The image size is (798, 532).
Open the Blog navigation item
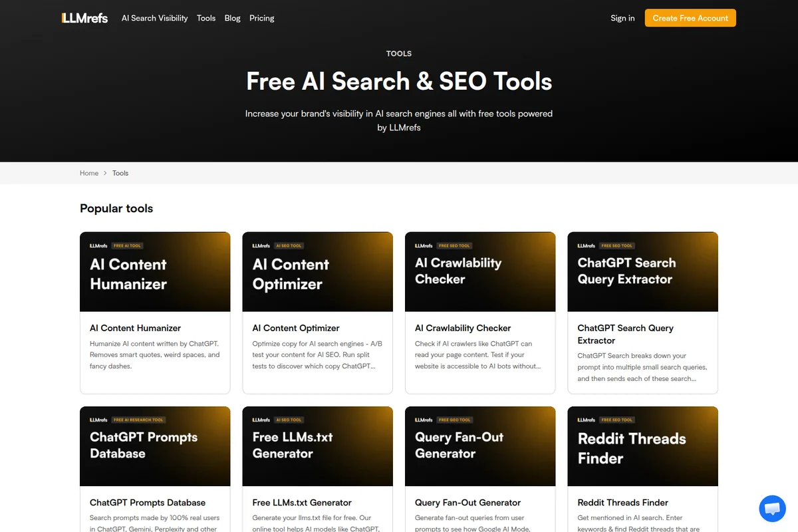pyautogui.click(x=232, y=18)
